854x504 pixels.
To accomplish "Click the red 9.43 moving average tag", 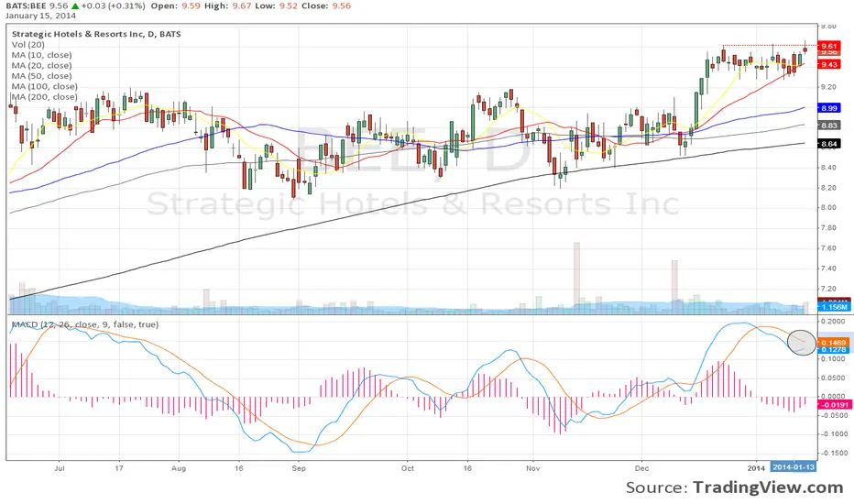I will click(829, 65).
